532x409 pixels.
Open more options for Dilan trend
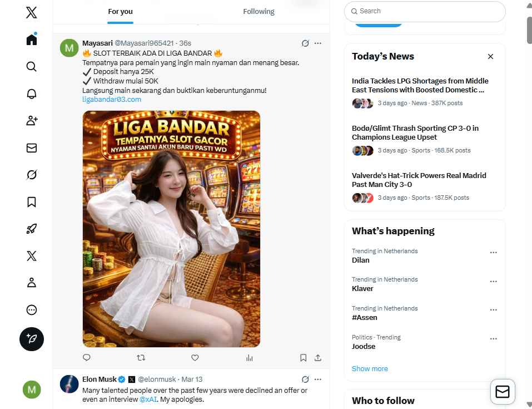click(493, 253)
